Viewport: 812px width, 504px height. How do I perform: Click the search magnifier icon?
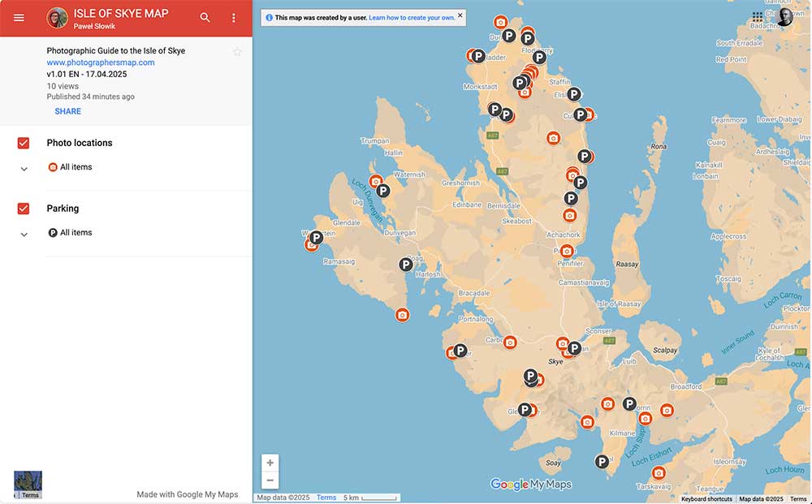pyautogui.click(x=205, y=18)
